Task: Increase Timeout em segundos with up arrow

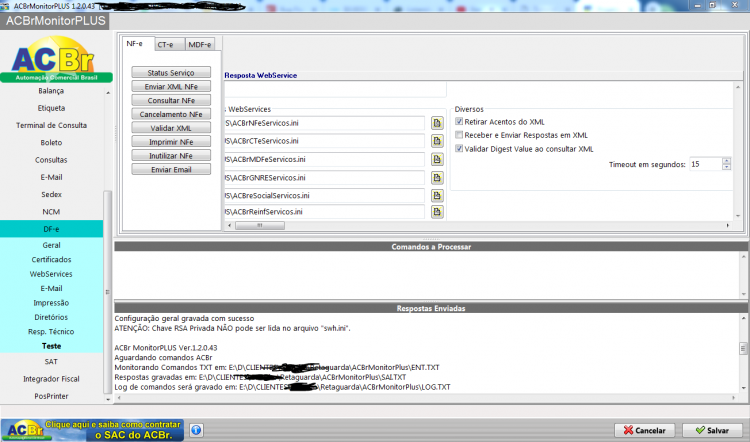Action: tap(727, 161)
